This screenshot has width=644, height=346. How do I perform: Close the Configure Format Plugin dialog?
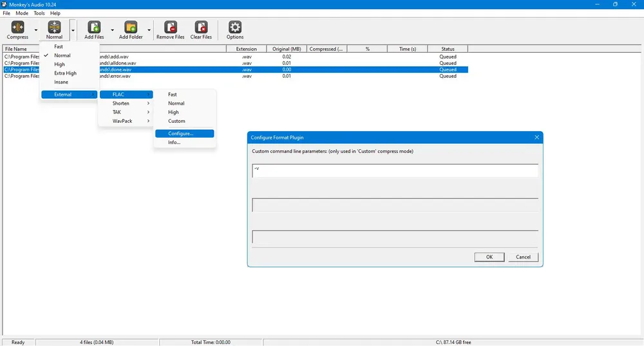tap(537, 138)
